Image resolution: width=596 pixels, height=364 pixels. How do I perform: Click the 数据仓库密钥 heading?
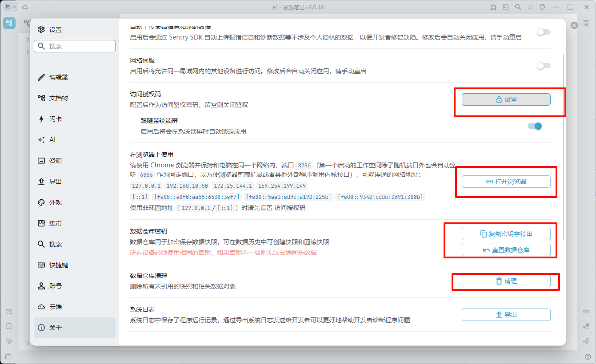(148, 231)
